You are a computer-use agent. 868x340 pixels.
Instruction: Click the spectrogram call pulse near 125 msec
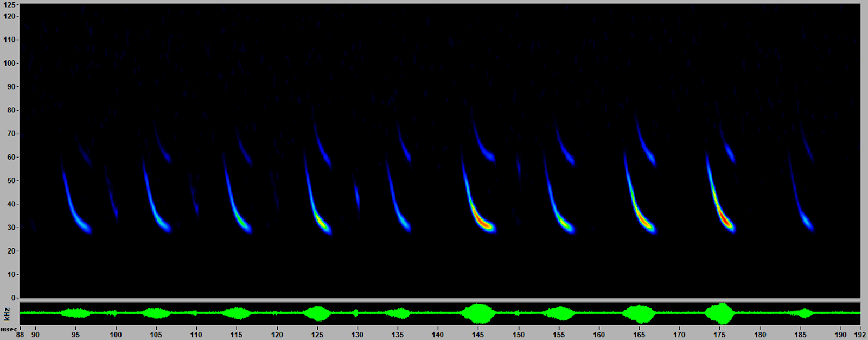[318, 193]
